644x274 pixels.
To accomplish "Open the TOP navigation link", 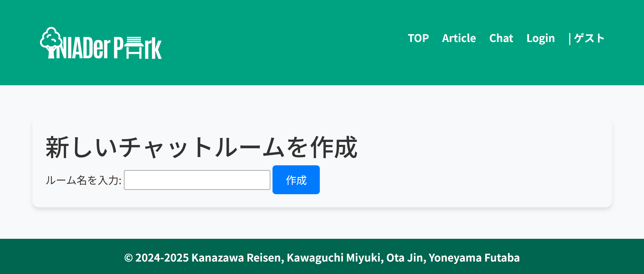I will (418, 38).
